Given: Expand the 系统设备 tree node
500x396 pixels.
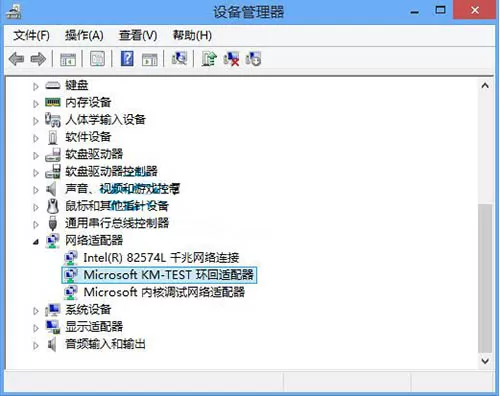Looking at the screenshot, I should pos(36,311).
